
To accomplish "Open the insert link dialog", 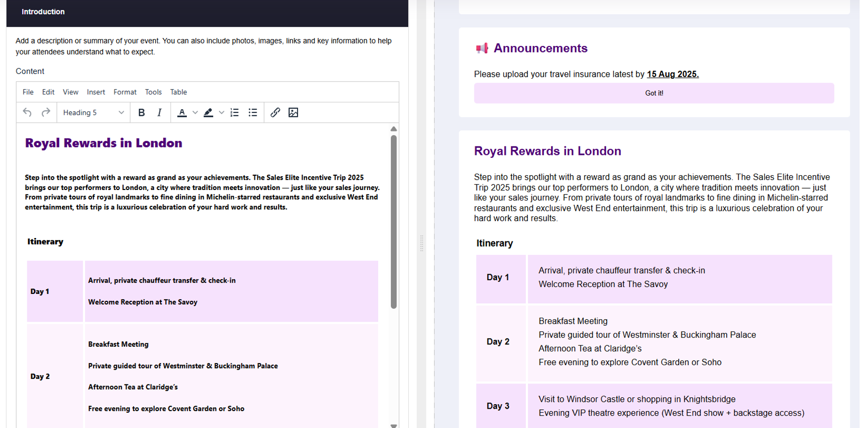I will click(275, 113).
